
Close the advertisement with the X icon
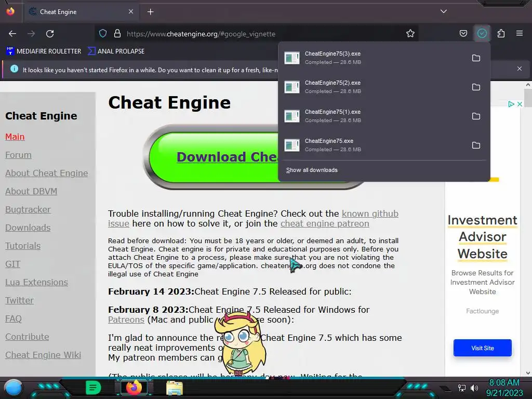(x=520, y=104)
